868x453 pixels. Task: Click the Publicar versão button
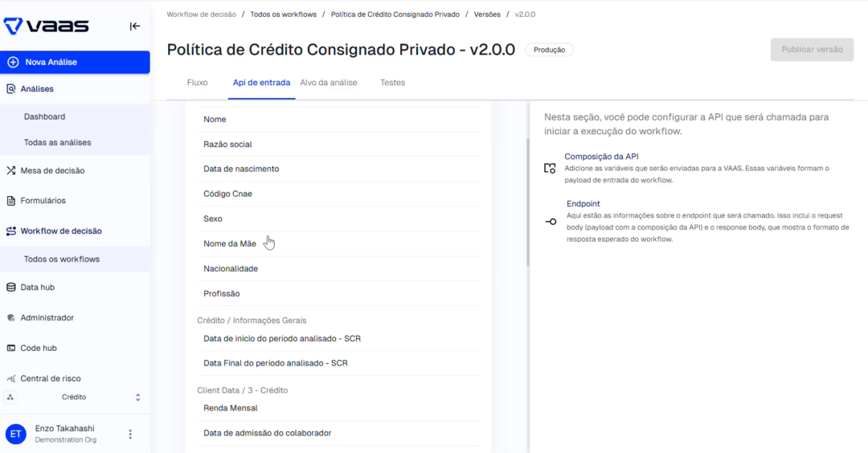812,49
